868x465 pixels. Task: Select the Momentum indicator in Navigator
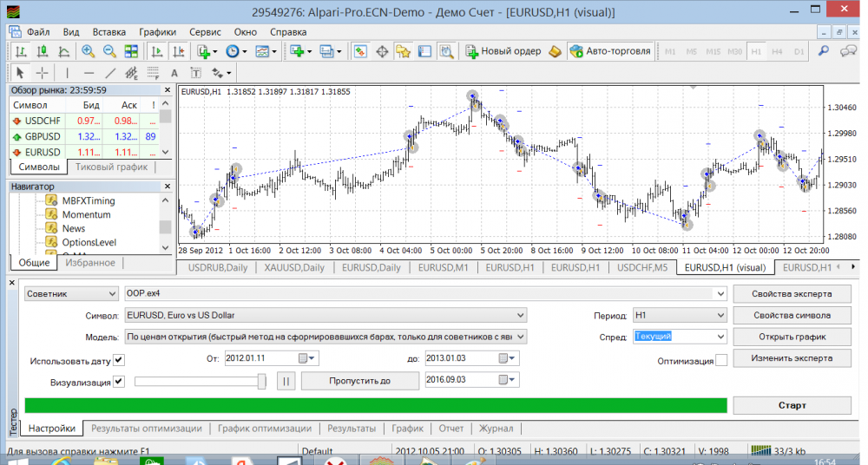pos(86,215)
